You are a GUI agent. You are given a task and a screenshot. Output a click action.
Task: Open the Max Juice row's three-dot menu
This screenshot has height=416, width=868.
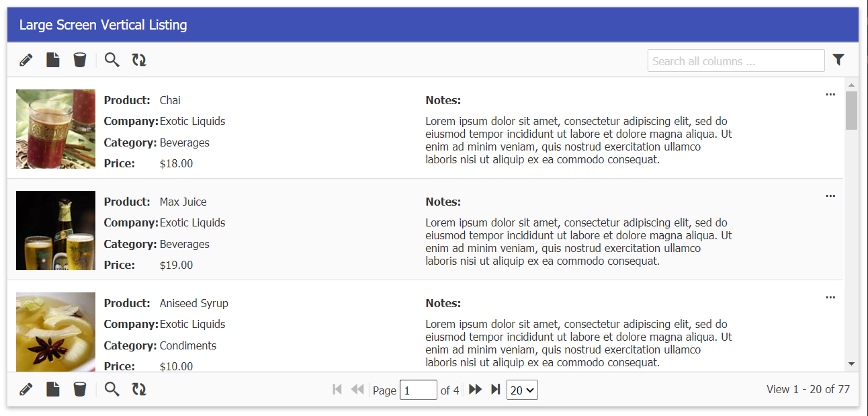[x=830, y=196]
